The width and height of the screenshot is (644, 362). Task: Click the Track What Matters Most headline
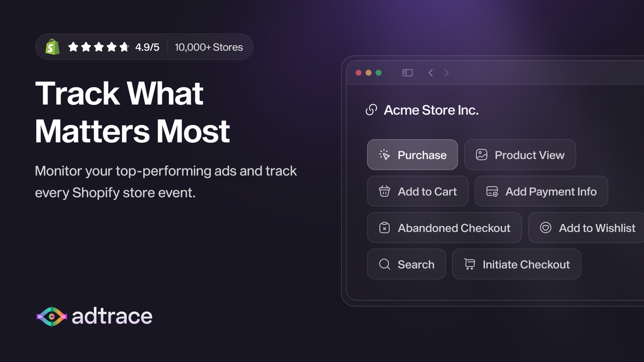tap(132, 112)
